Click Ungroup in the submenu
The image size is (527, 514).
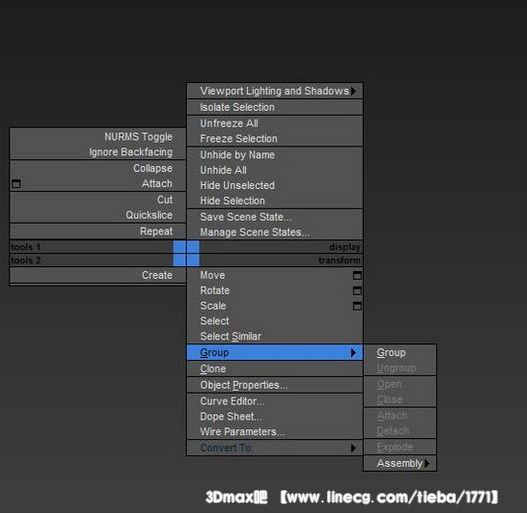point(400,368)
